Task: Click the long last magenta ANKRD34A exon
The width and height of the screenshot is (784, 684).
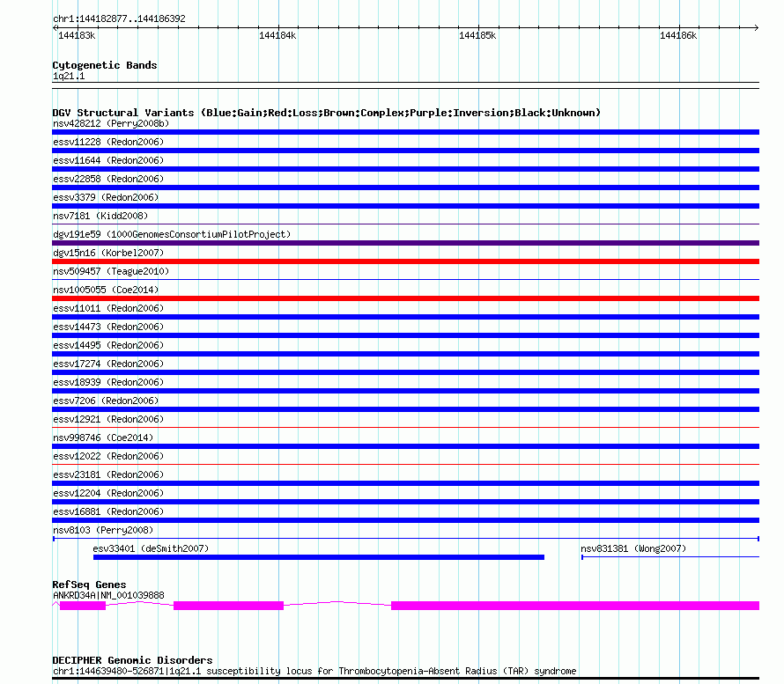Action: tap(575, 606)
